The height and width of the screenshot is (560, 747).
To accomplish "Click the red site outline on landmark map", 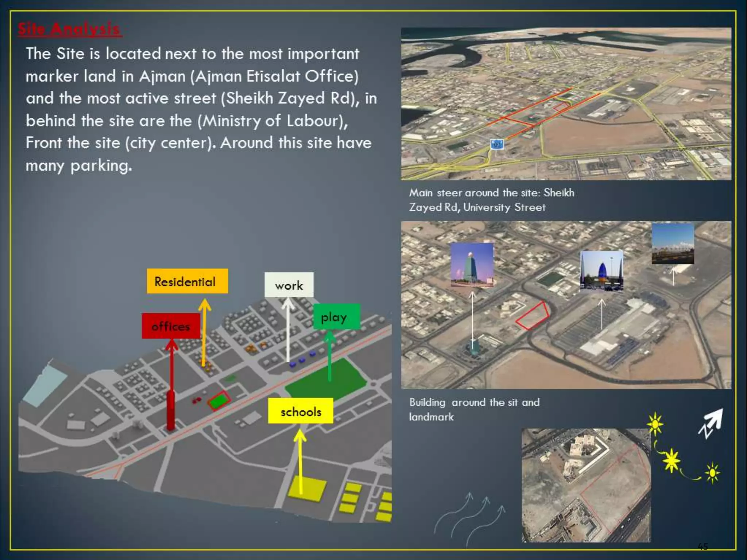I will [x=533, y=316].
